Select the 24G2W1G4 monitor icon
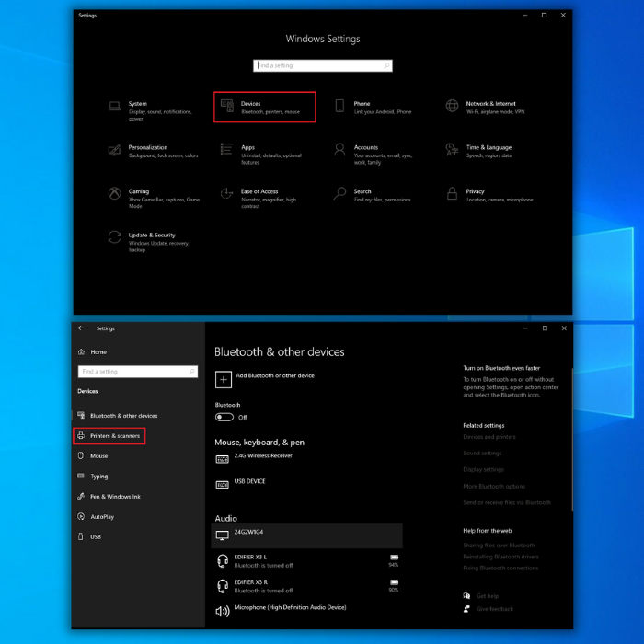The height and width of the screenshot is (644, 644). (223, 535)
